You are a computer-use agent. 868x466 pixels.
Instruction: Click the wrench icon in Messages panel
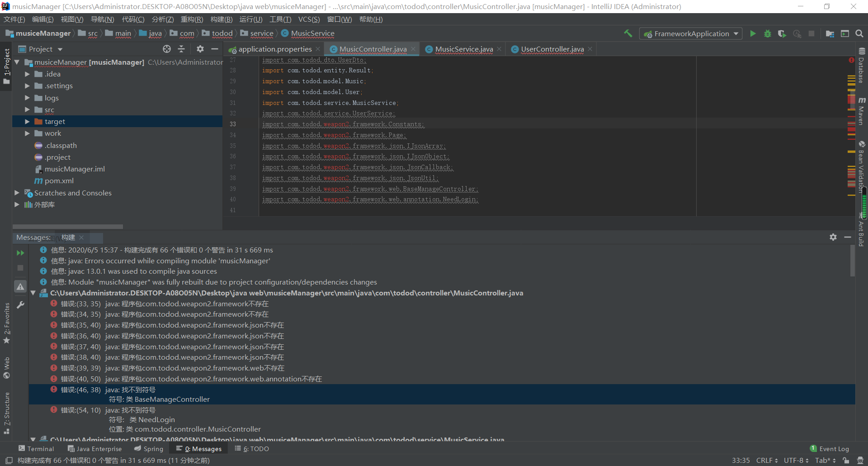pyautogui.click(x=20, y=305)
